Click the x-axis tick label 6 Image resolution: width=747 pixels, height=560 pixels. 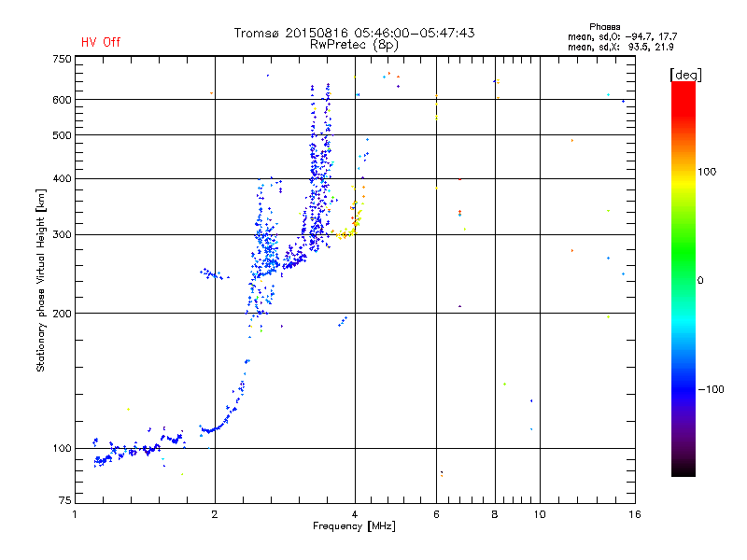click(x=436, y=514)
